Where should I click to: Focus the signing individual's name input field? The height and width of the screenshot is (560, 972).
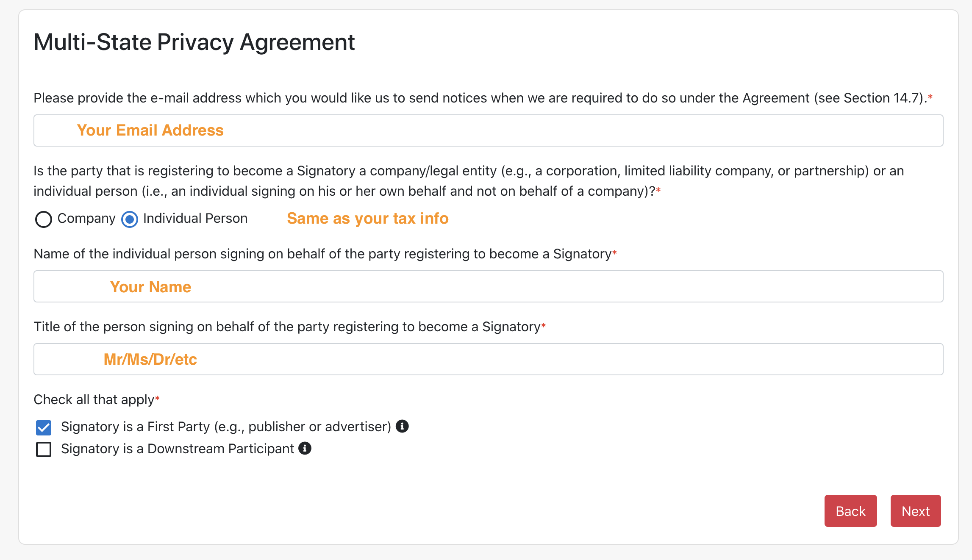(x=488, y=286)
